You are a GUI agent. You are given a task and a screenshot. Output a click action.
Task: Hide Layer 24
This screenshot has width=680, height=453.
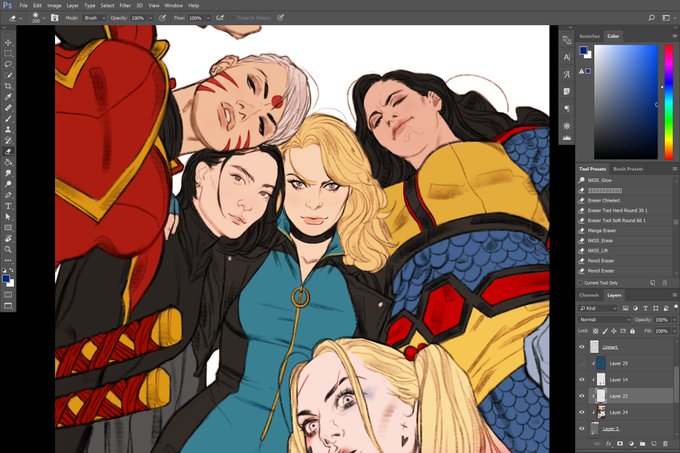click(582, 412)
